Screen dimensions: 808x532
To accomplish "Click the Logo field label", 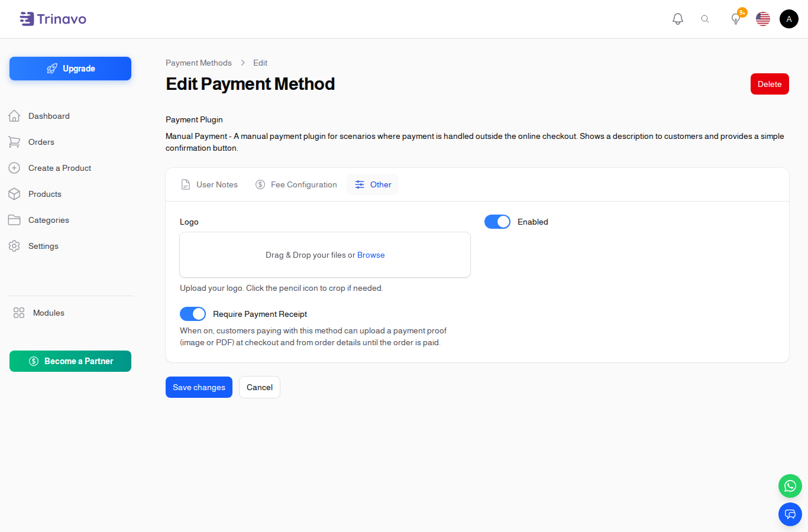I will (189, 222).
